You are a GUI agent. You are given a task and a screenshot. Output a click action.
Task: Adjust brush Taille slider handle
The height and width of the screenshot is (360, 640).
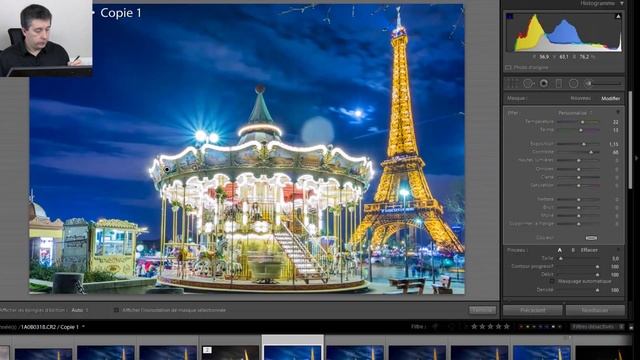click(x=561, y=258)
